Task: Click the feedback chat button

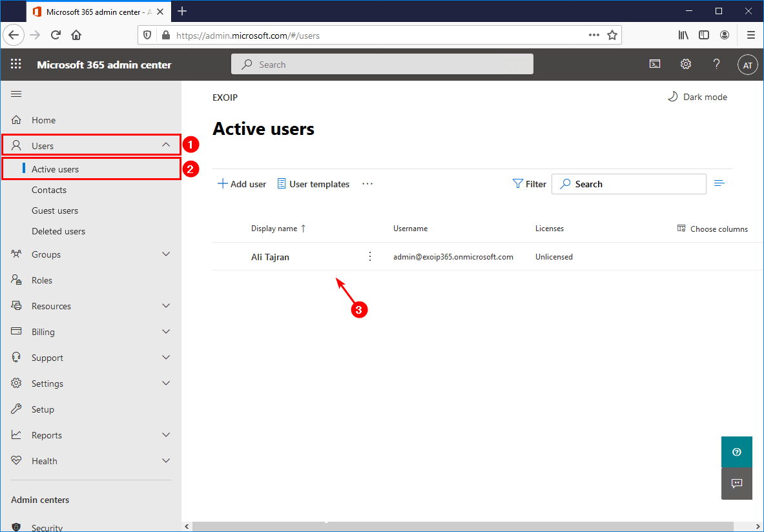Action: coord(736,484)
